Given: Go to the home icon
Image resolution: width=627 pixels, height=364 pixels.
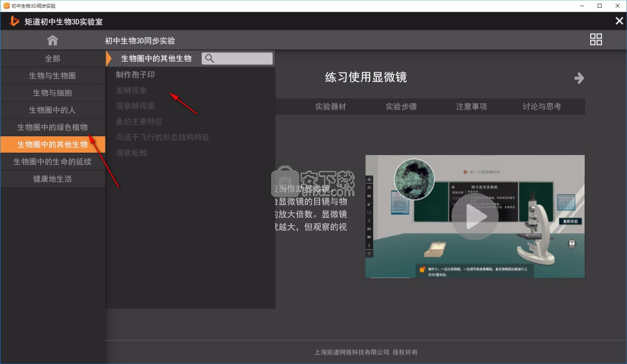Looking at the screenshot, I should (x=53, y=40).
